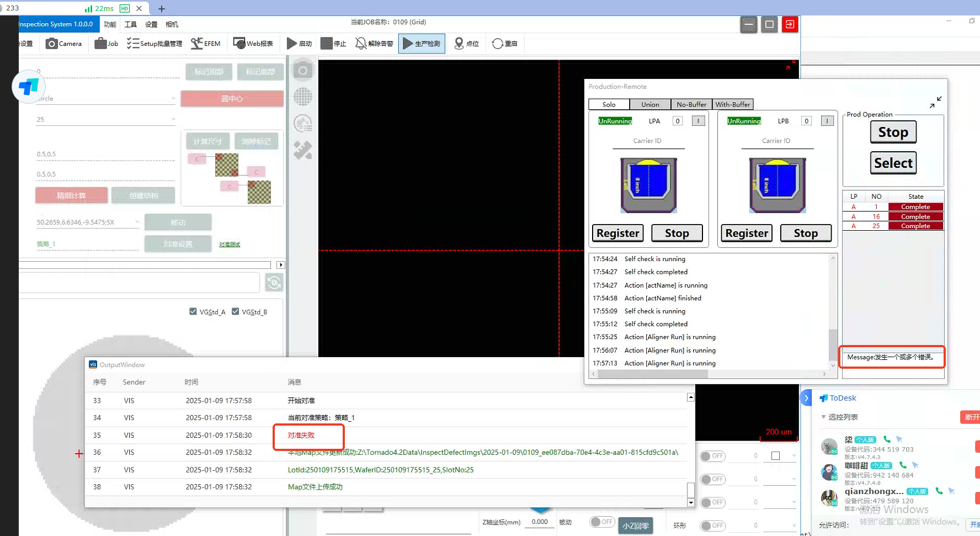This screenshot has width=980, height=536.
Task: Click the refresh icon beside text box
Action: pos(274,283)
